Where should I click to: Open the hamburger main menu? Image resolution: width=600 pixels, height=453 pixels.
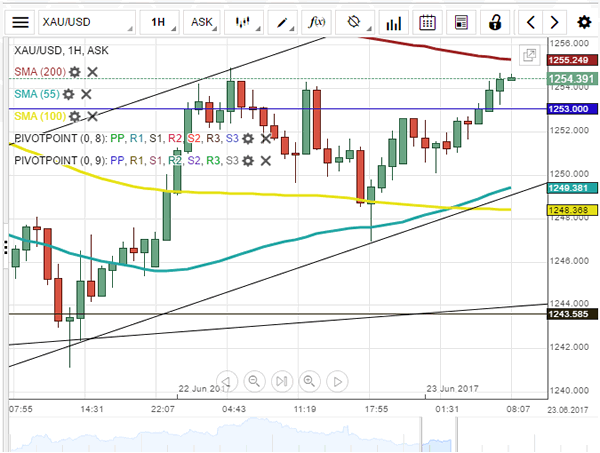coord(20,21)
